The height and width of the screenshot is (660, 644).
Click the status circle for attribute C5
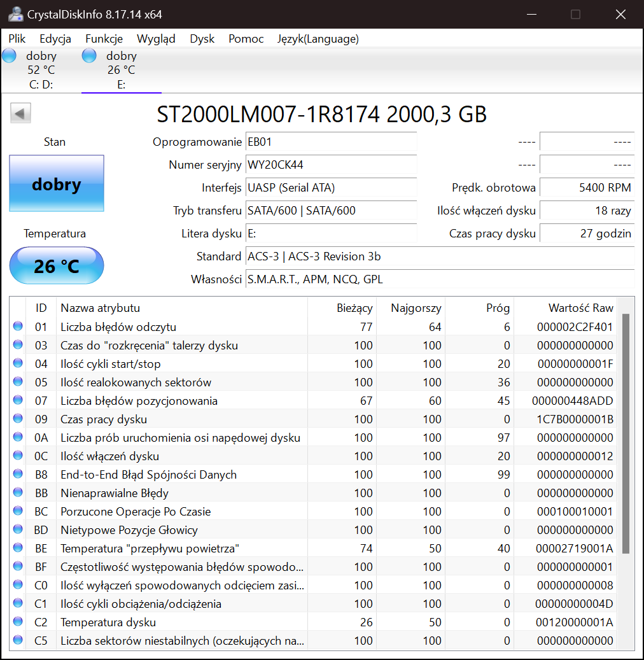coord(18,640)
